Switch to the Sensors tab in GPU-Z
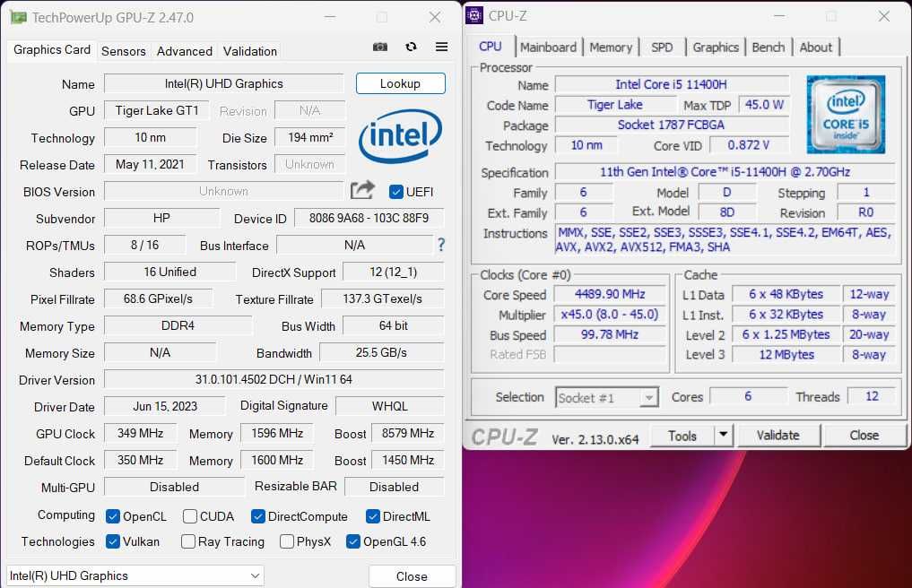The height and width of the screenshot is (588, 912). [124, 51]
